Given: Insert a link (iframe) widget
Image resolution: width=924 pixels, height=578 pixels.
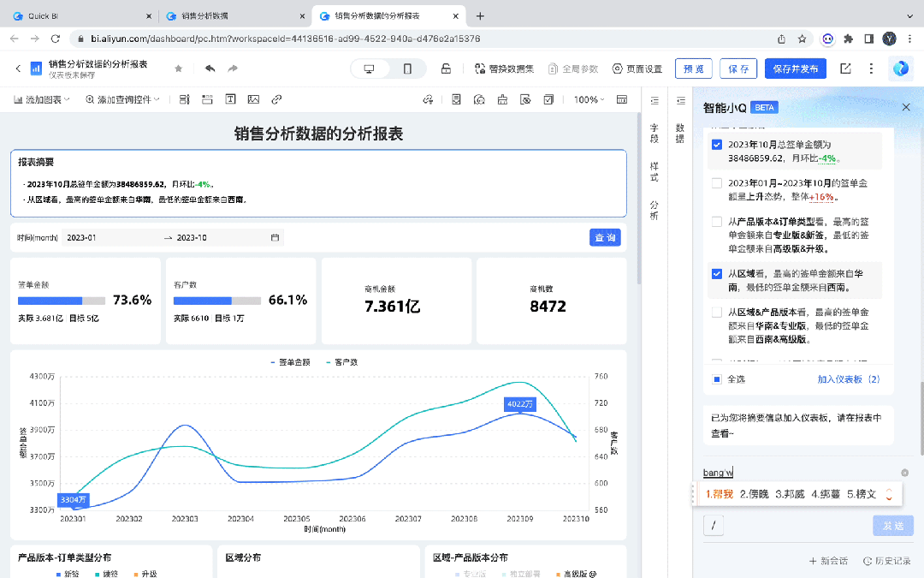Looking at the screenshot, I should (276, 99).
